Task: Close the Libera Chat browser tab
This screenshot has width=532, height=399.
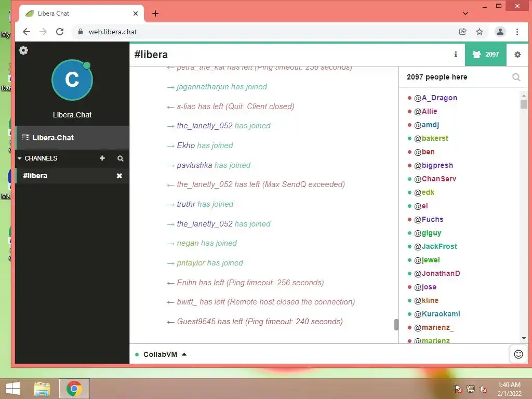Action: 136,14
